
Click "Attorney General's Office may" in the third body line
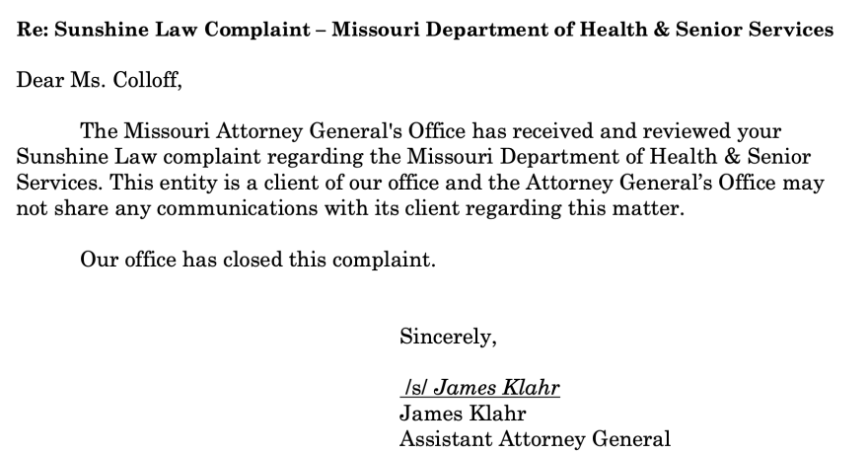click(711, 184)
